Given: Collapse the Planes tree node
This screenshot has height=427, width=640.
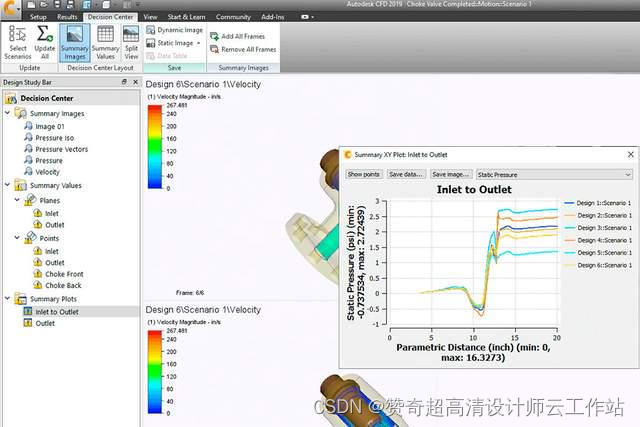Looking at the screenshot, I should [17, 200].
